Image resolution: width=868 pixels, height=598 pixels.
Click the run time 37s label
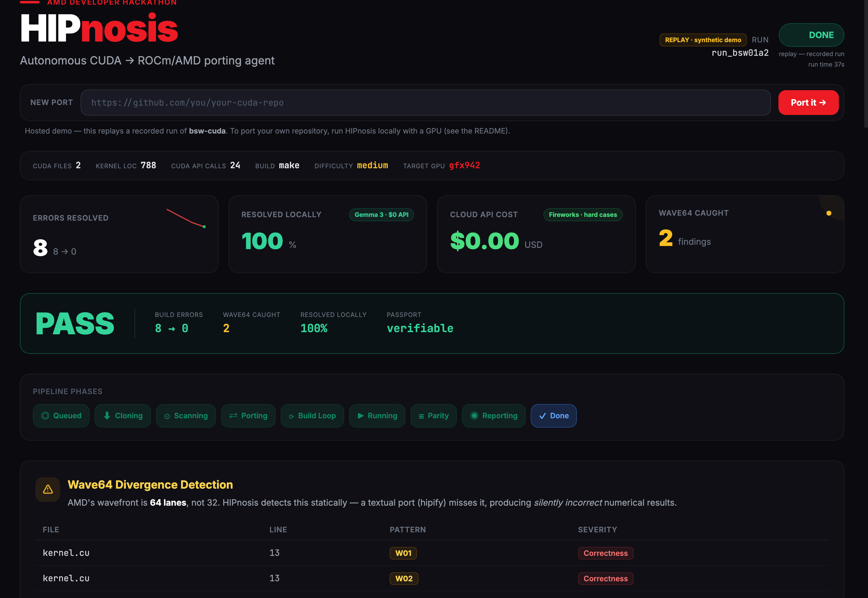[x=826, y=64]
